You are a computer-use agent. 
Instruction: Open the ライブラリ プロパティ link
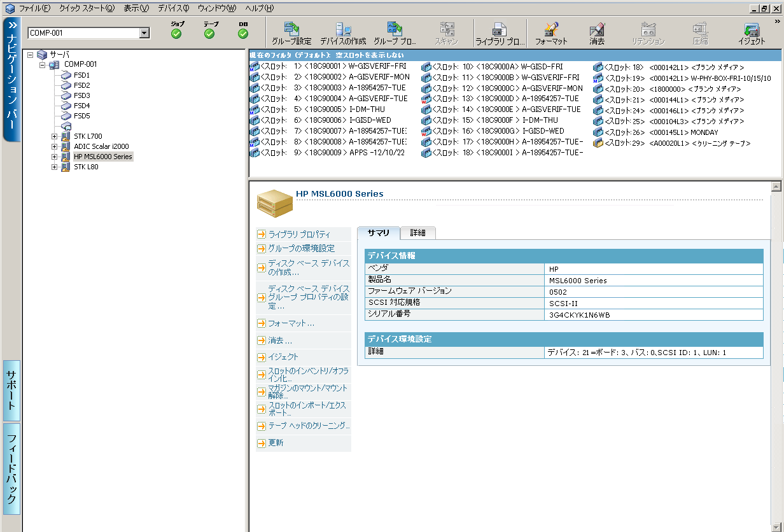coord(299,234)
